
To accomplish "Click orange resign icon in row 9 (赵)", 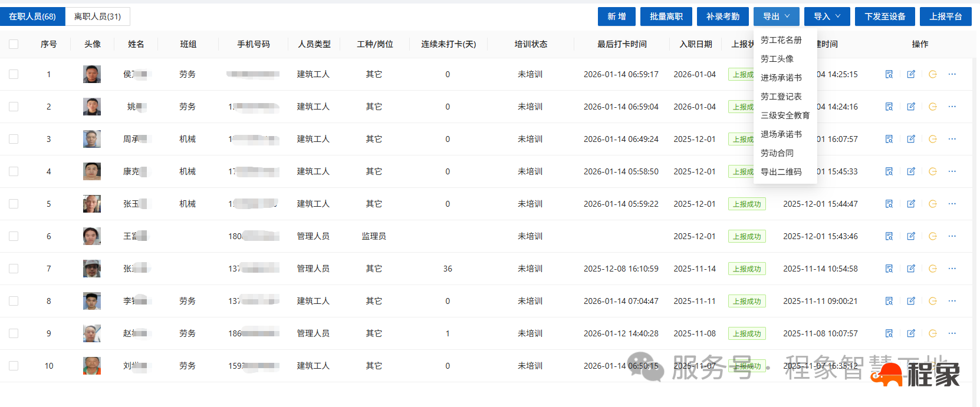I will (x=933, y=333).
